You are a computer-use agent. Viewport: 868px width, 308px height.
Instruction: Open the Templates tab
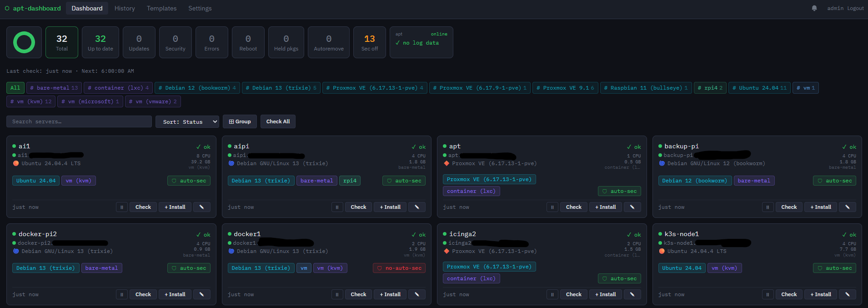pos(161,8)
